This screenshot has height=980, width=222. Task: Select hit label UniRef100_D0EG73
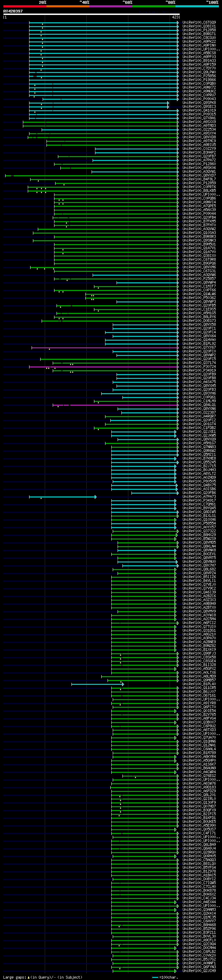(x=199, y=321)
